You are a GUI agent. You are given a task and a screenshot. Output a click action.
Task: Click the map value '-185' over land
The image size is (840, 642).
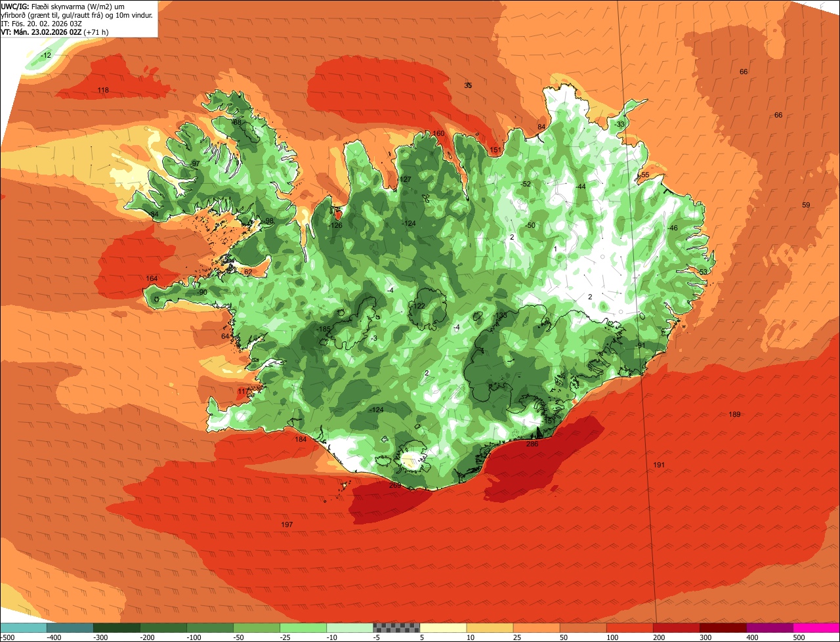[x=324, y=329]
